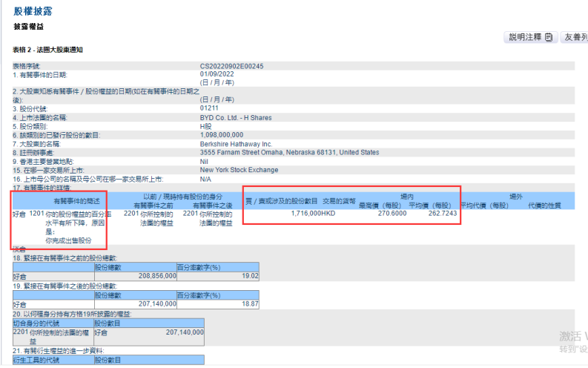This screenshot has width=588, height=368.
Task: Select issued shares figure 1,098,000,000
Action: tap(221, 135)
